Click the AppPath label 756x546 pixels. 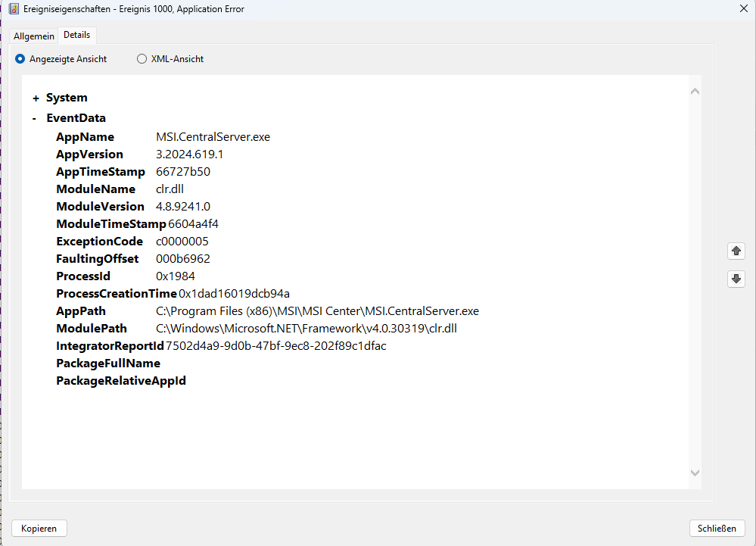81,311
